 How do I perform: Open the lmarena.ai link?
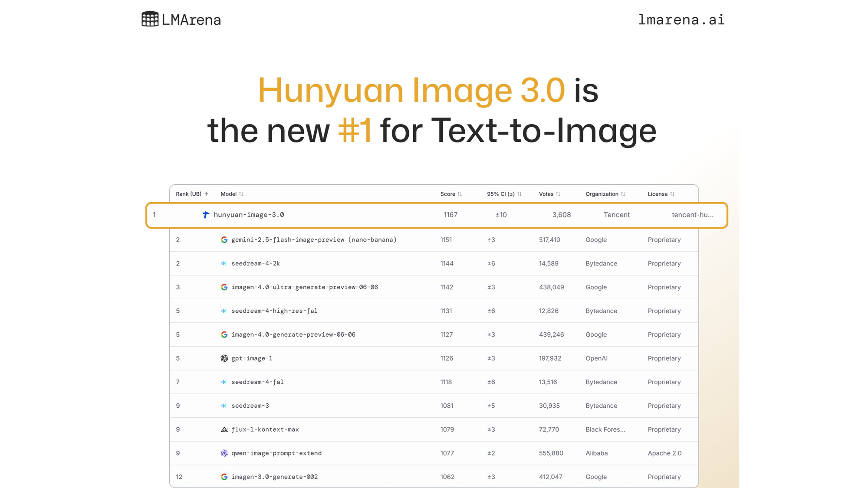tap(681, 20)
